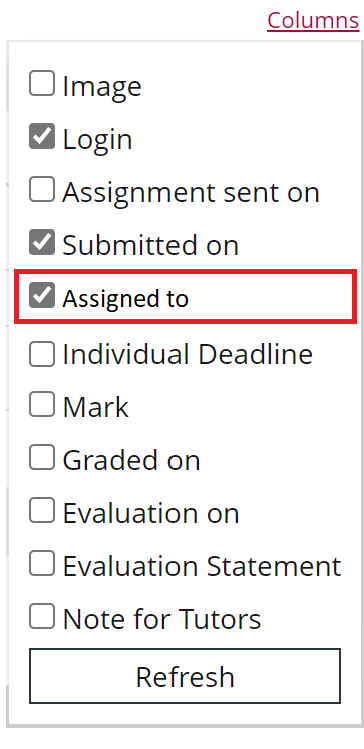Tick the Assignment sent on checkbox
This screenshot has width=364, height=749.
tap(42, 190)
